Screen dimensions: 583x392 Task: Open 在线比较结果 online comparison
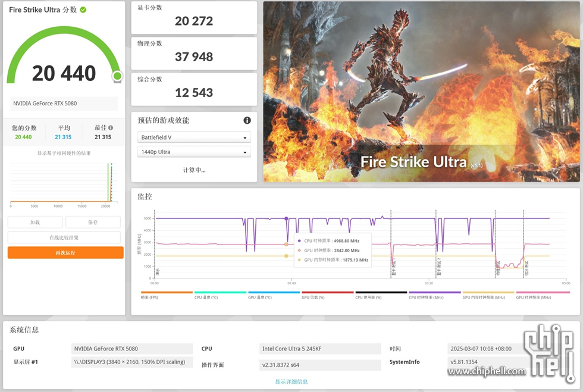click(64, 237)
